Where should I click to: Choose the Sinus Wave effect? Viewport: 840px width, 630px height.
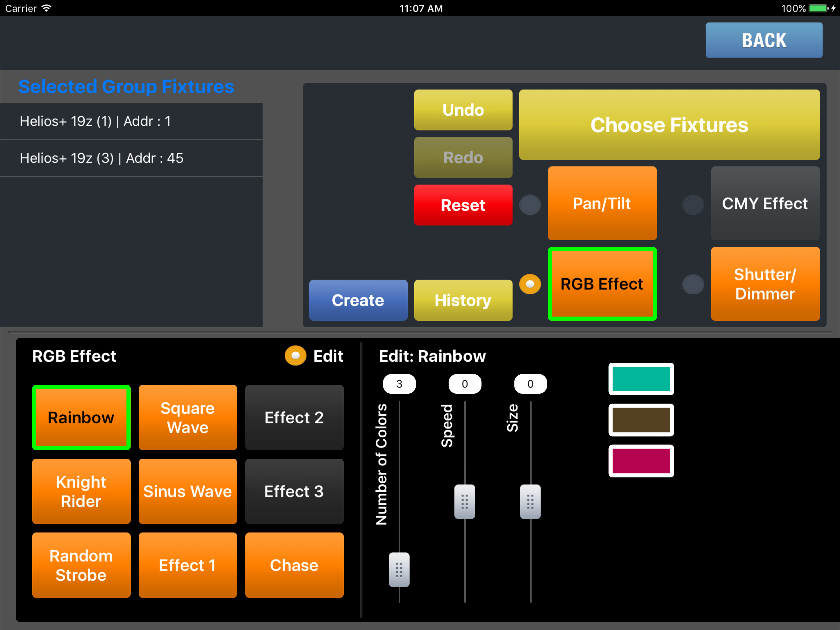[188, 491]
